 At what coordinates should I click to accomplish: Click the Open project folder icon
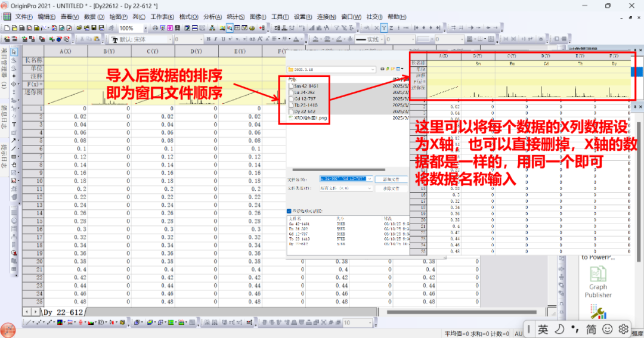click(x=79, y=28)
